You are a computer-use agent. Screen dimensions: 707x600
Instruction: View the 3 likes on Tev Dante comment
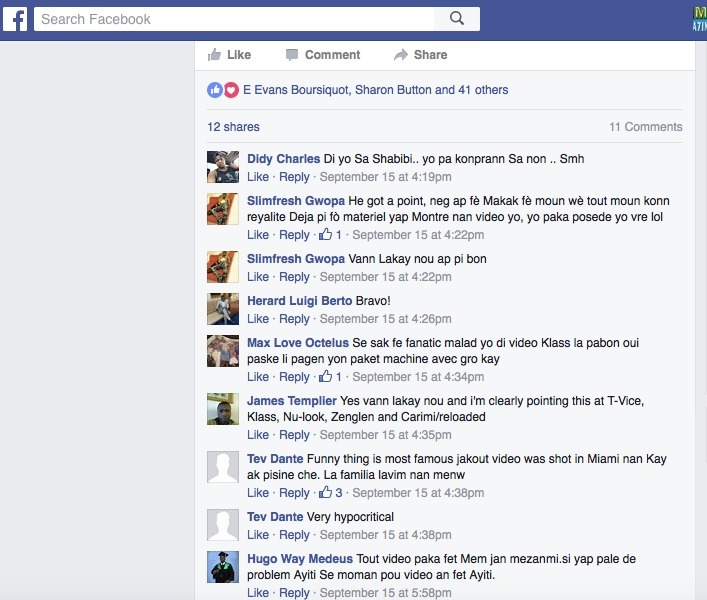point(331,493)
